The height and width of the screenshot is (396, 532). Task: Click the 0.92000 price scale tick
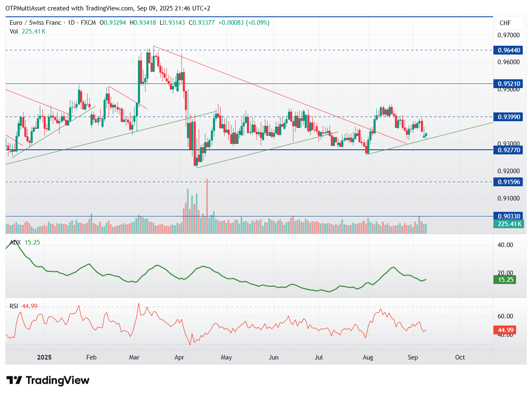[x=509, y=171]
